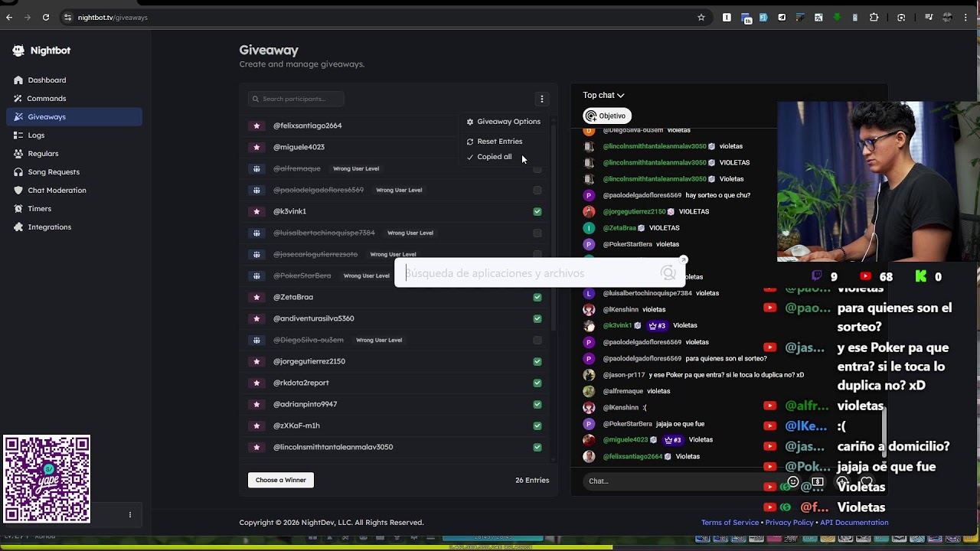The height and width of the screenshot is (551, 980).
Task: Select Giveaway Options from the menu
Action: [x=503, y=122]
